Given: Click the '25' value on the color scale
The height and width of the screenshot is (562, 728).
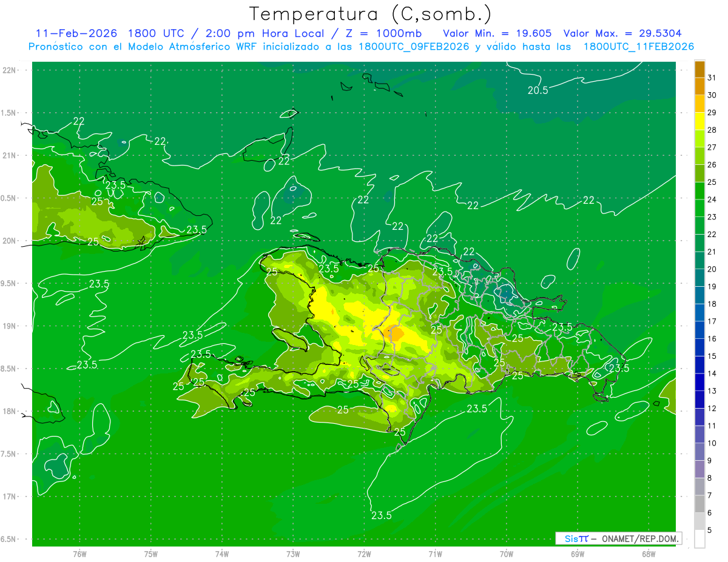Looking at the screenshot, I should pos(712,182).
